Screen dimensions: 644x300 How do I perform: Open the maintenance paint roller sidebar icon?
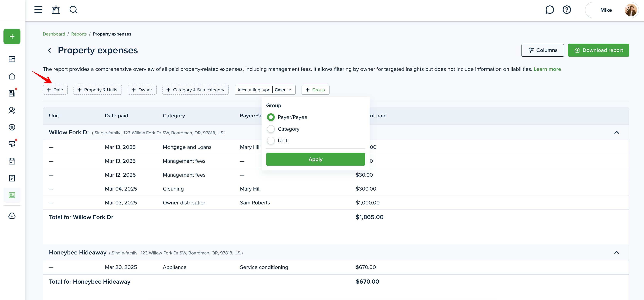(x=12, y=144)
